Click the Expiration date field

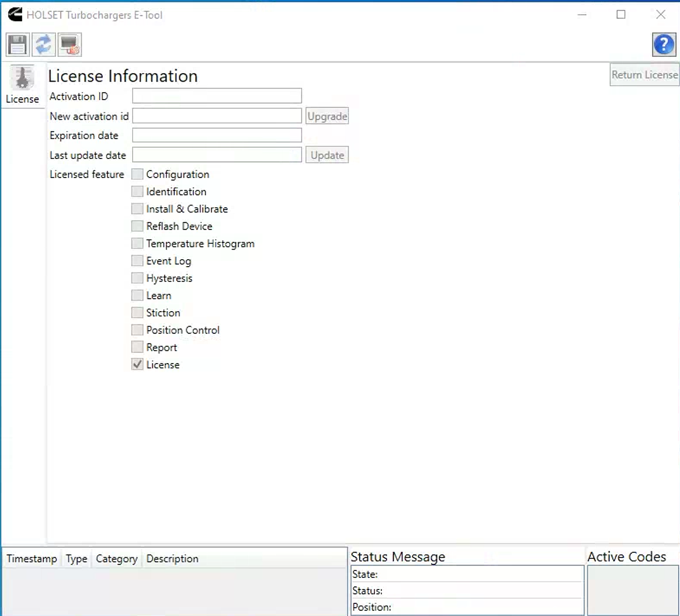[x=217, y=135]
